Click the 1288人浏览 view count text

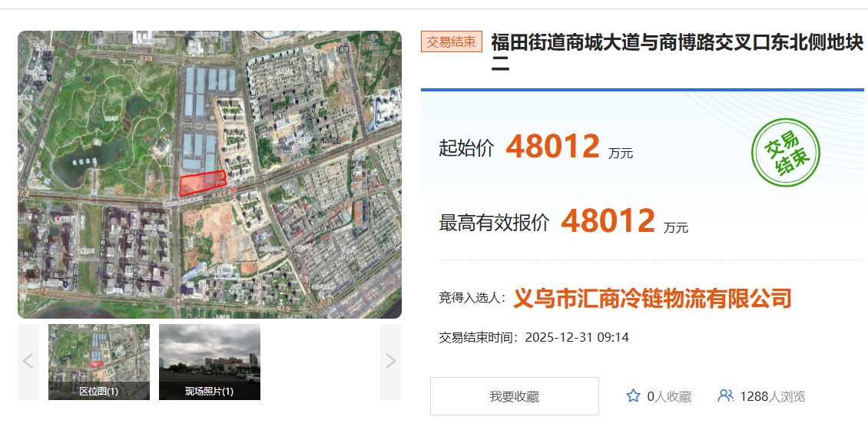[772, 397]
